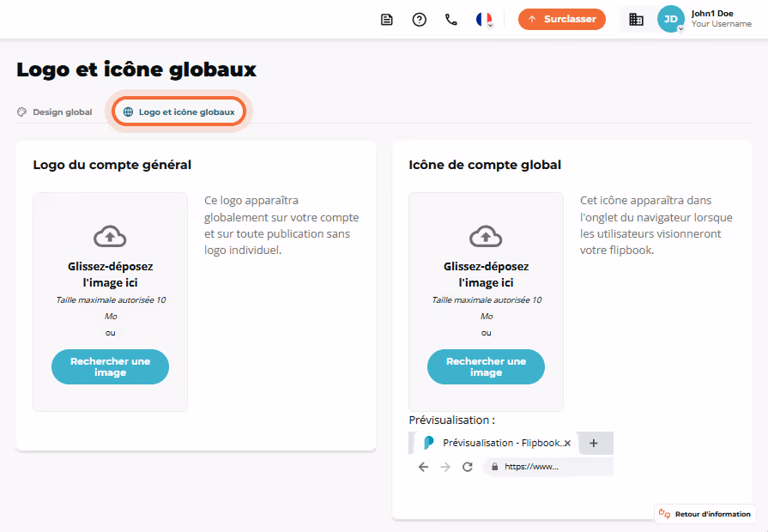Click the Surclasser upgrade button
This screenshot has width=768, height=532.
click(562, 19)
